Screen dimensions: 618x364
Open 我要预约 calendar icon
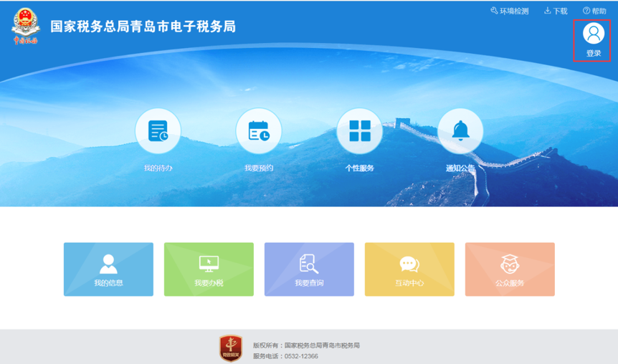tap(259, 131)
